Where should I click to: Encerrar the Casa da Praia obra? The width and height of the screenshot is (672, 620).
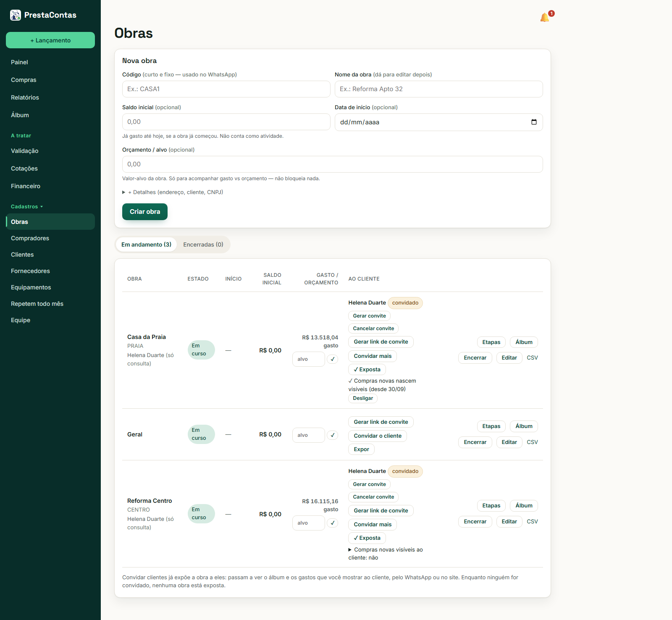point(475,358)
